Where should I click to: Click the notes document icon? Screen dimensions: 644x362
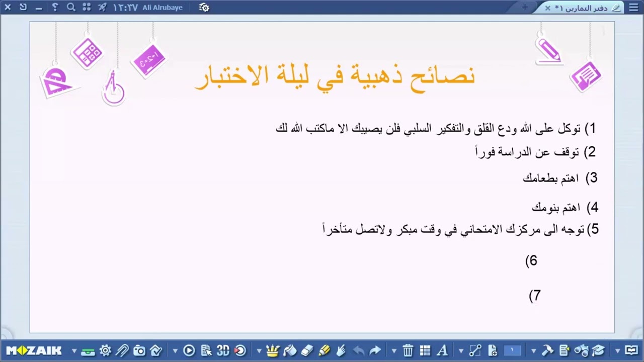pyautogui.click(x=564, y=350)
